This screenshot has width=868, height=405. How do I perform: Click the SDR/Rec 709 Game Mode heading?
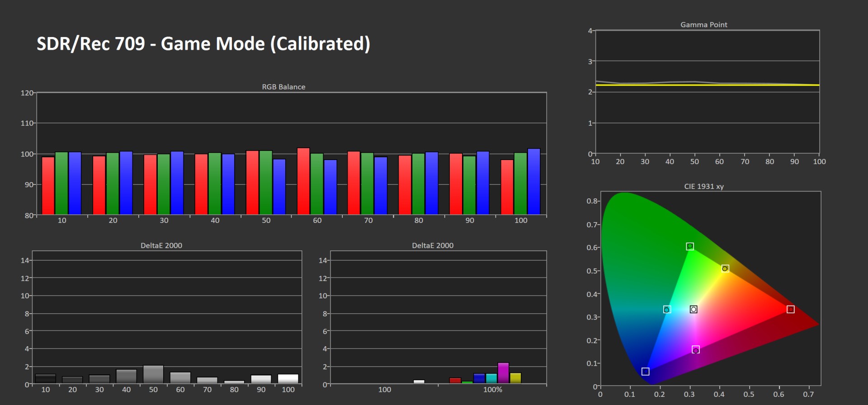(203, 44)
